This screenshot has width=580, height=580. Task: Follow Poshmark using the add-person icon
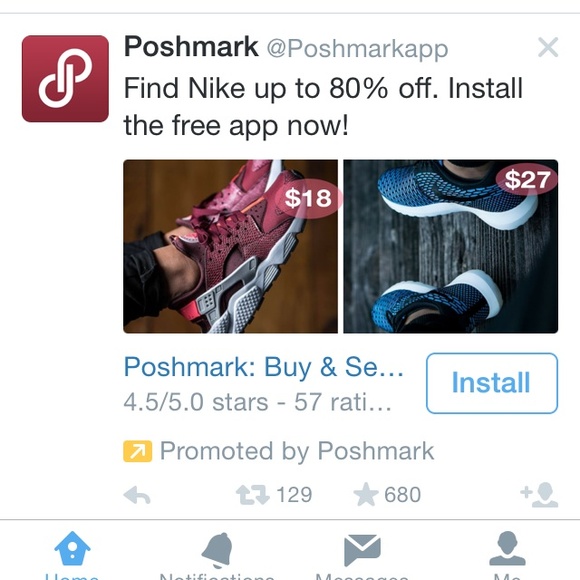539,495
